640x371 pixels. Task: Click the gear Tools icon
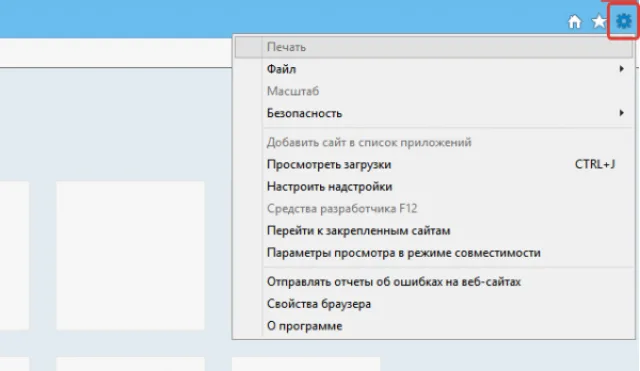click(623, 21)
